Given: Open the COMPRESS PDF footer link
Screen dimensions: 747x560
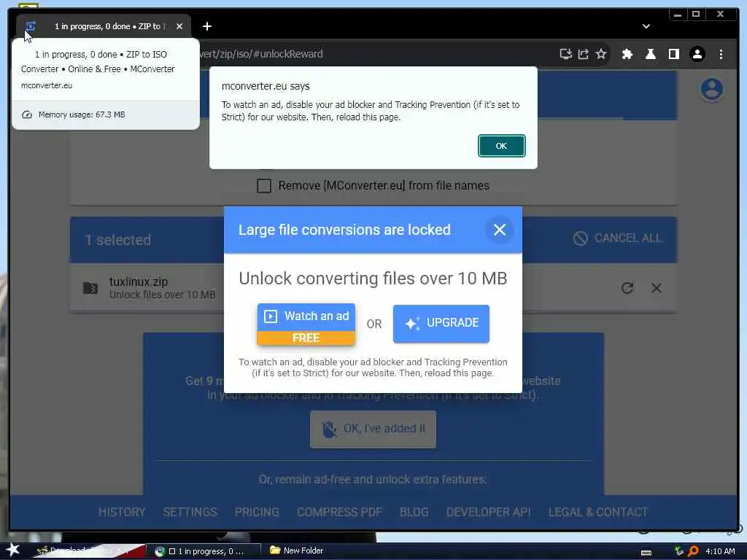Looking at the screenshot, I should coord(339,512).
